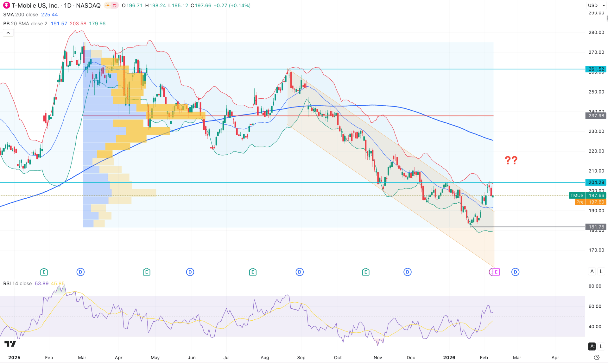
Task: Click the pre-market session wave icon in header
Action: coord(114,5)
